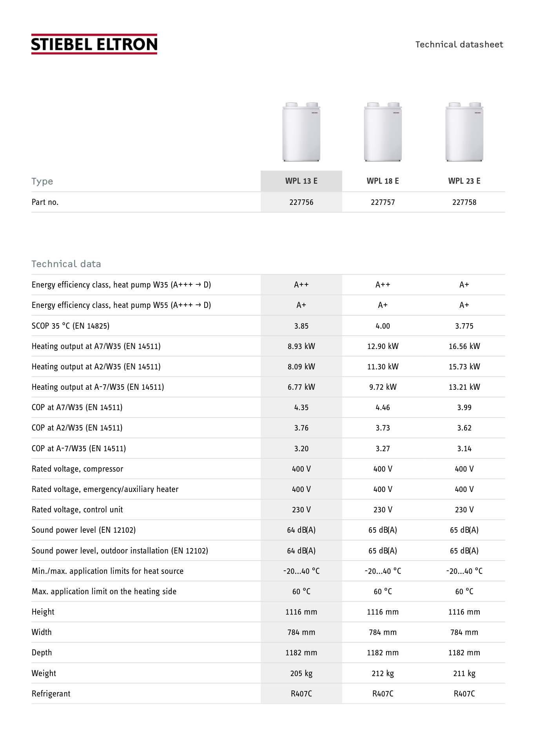Click the Technical data section heading

point(66,264)
